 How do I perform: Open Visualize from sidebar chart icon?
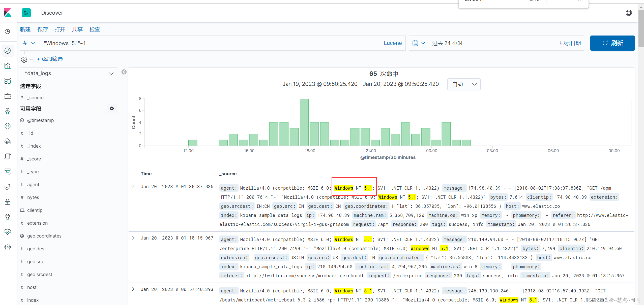[8, 66]
